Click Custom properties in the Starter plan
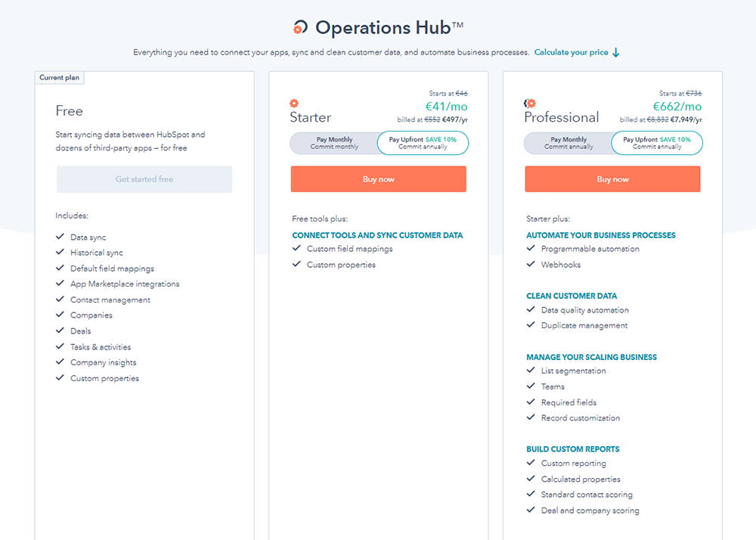The width and height of the screenshot is (756, 540). (342, 265)
